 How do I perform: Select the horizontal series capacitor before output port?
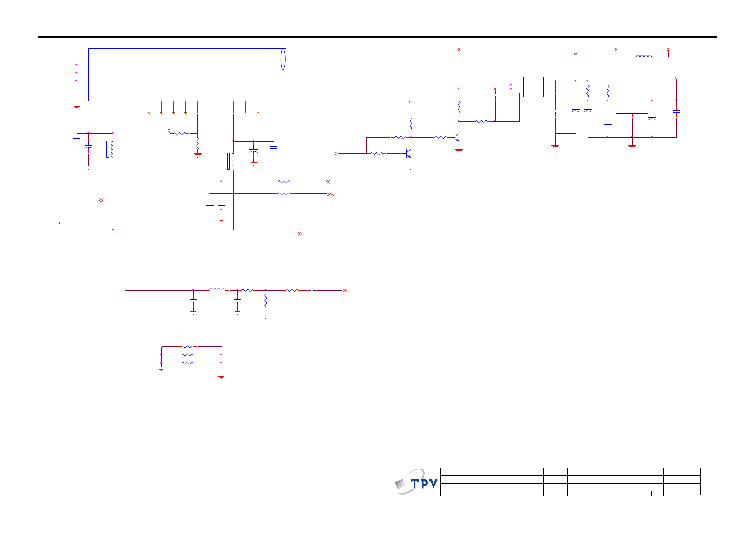pos(312,291)
